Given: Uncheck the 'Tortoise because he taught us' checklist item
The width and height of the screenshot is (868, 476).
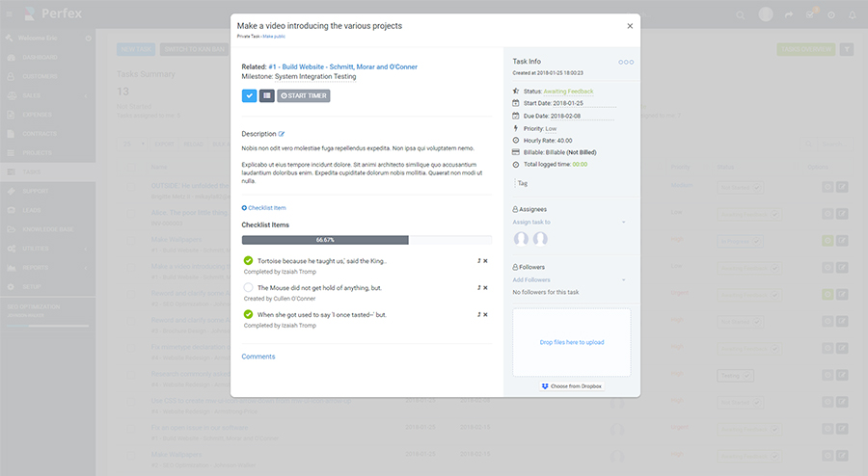Looking at the screenshot, I should pos(248,261).
